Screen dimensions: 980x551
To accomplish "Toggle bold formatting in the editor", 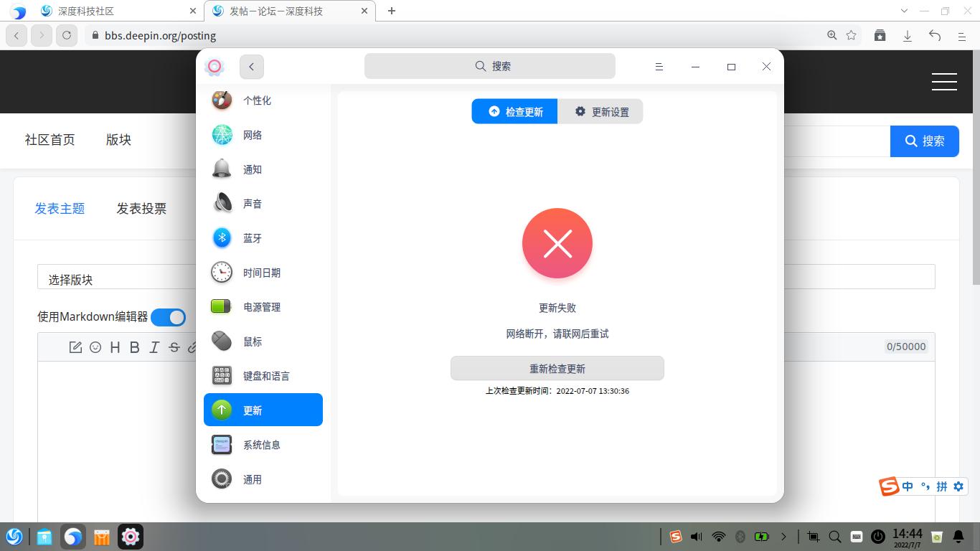I will click(135, 347).
